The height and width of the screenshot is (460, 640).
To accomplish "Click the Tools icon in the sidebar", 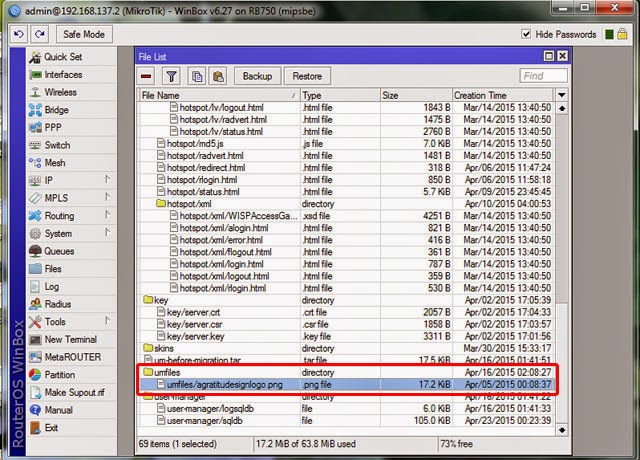I will click(x=35, y=322).
